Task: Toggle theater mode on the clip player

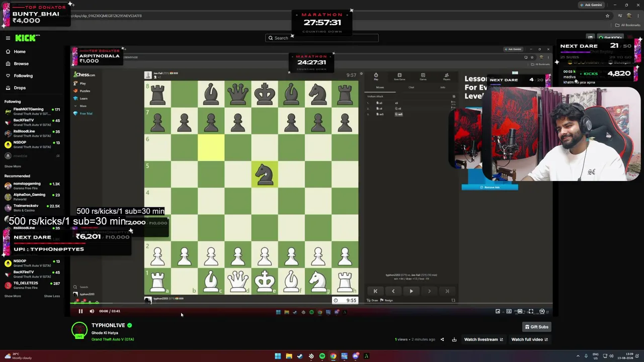Action: click(520, 311)
